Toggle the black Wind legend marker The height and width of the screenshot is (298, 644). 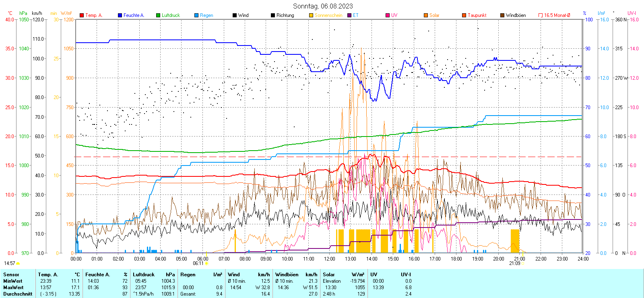(235, 15)
